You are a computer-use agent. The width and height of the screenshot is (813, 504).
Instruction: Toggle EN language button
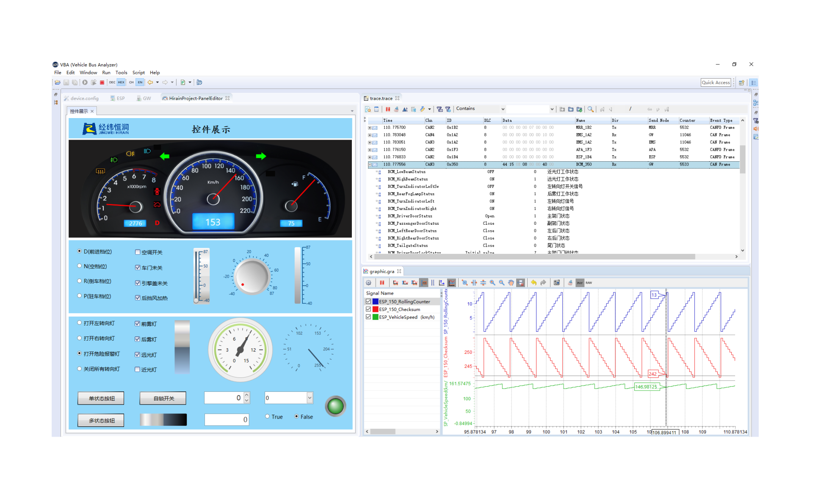click(140, 83)
